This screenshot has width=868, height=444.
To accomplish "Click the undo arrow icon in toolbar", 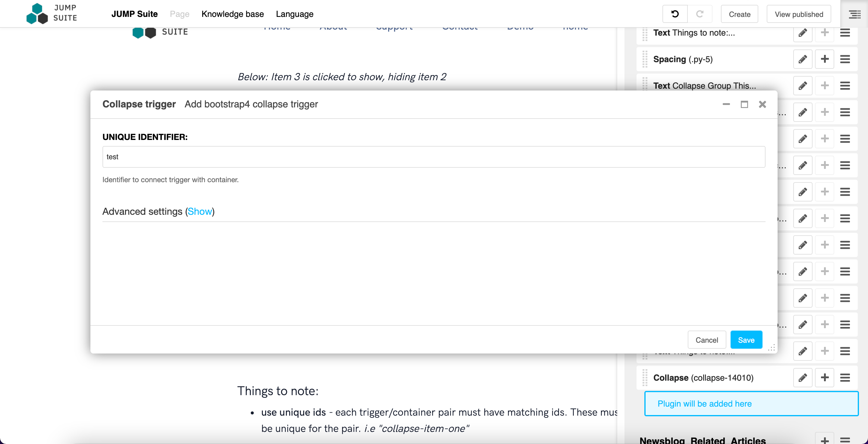I will (x=675, y=14).
